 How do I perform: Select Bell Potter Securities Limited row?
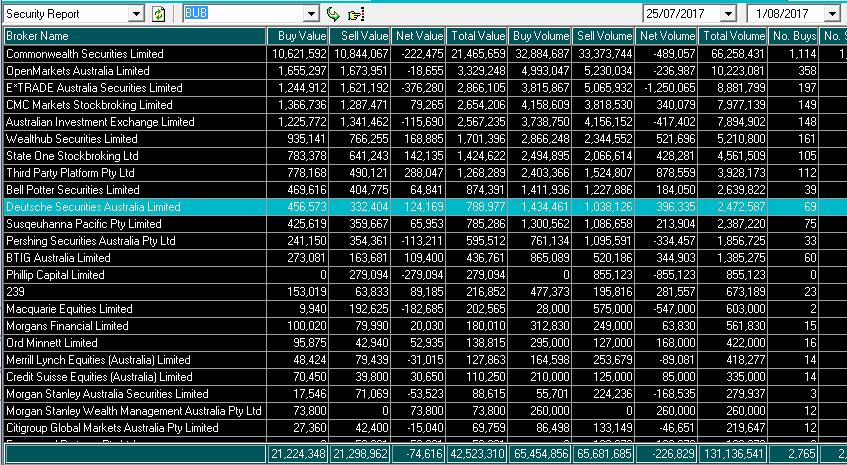(424, 190)
